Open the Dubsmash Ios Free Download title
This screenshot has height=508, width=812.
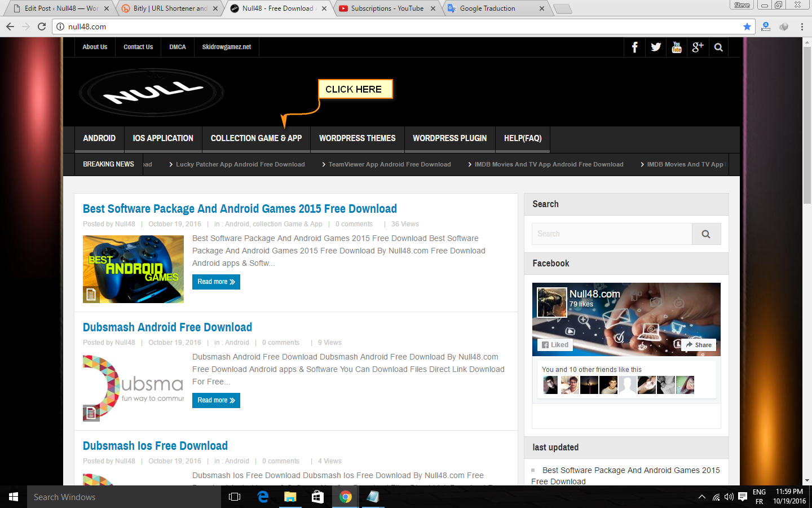pyautogui.click(x=155, y=446)
